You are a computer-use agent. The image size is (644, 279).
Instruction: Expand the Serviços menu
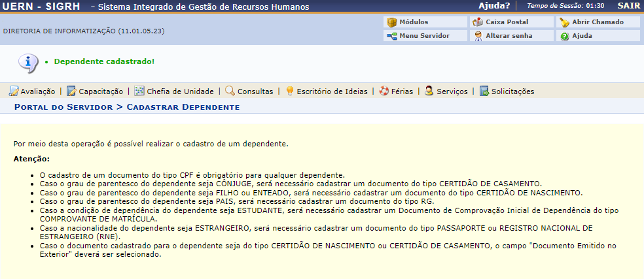(x=452, y=91)
